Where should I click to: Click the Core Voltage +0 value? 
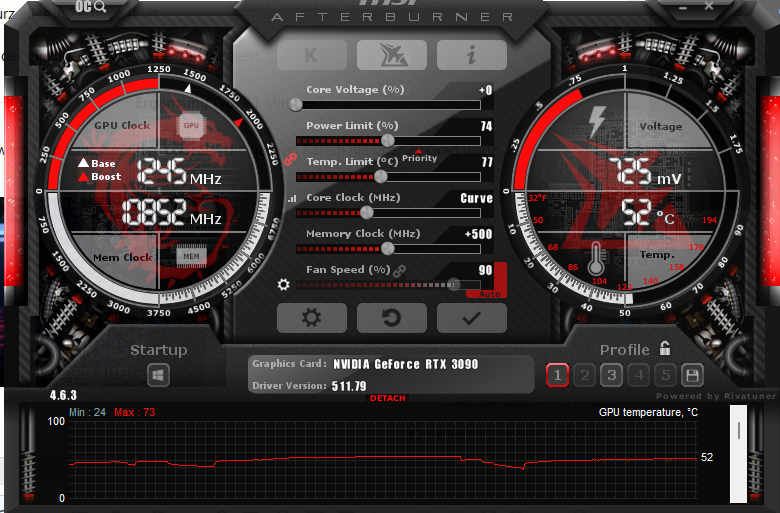tap(486, 90)
